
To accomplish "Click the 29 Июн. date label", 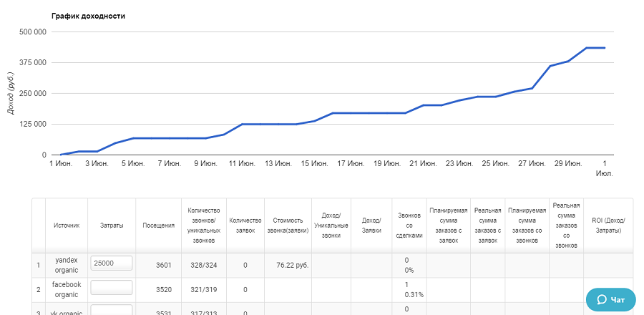I will point(568,164).
